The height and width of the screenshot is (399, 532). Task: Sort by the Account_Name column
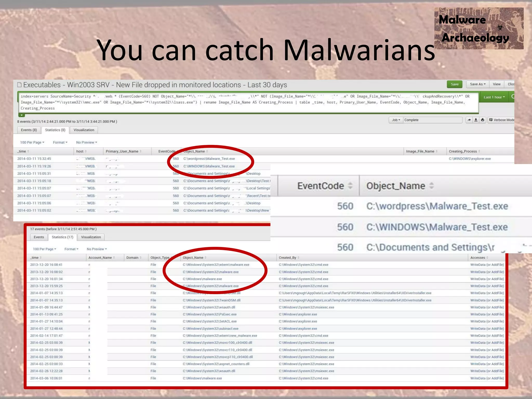(114, 258)
